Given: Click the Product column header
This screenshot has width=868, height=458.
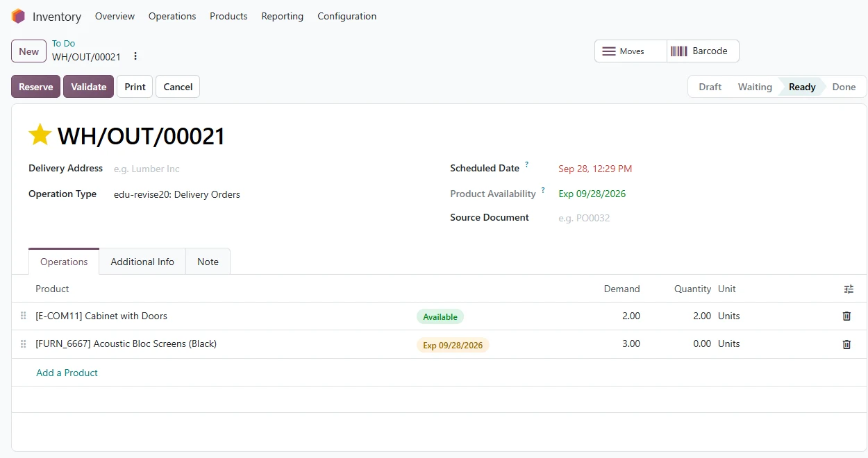Looking at the screenshot, I should pos(52,289).
